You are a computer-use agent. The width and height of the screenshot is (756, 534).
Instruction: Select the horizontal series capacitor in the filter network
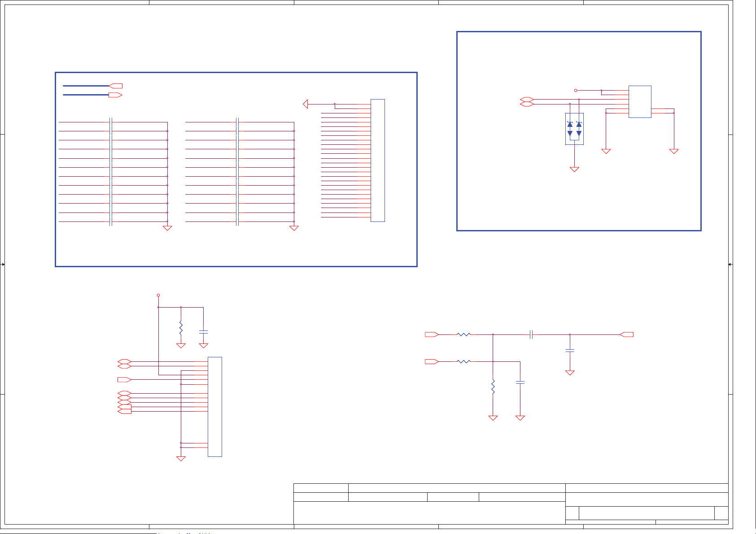click(531, 334)
